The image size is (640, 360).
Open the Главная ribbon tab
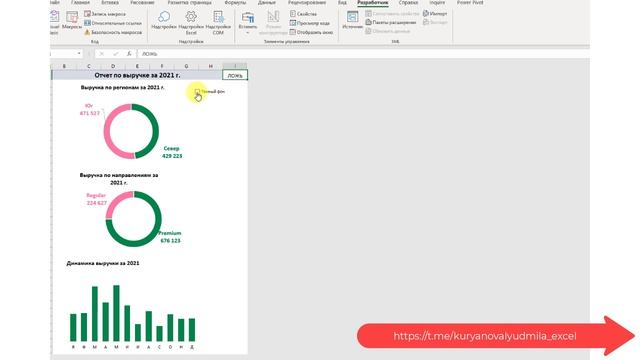point(80,3)
